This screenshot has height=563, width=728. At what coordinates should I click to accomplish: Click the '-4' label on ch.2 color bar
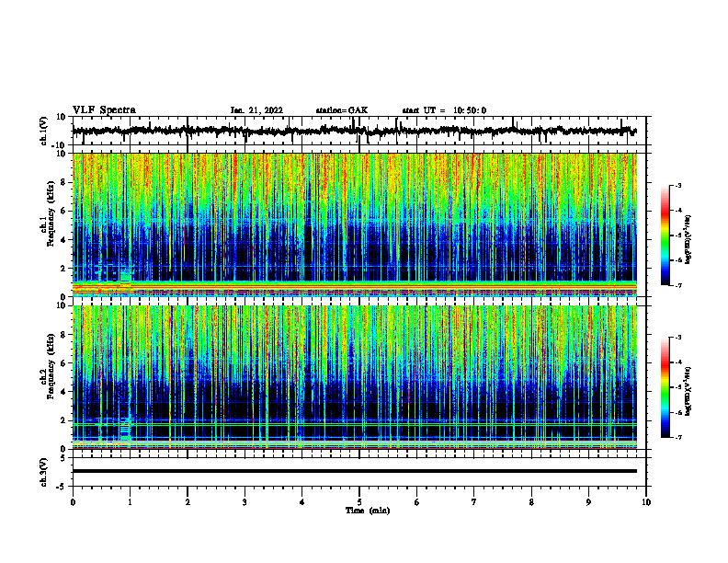pos(677,362)
